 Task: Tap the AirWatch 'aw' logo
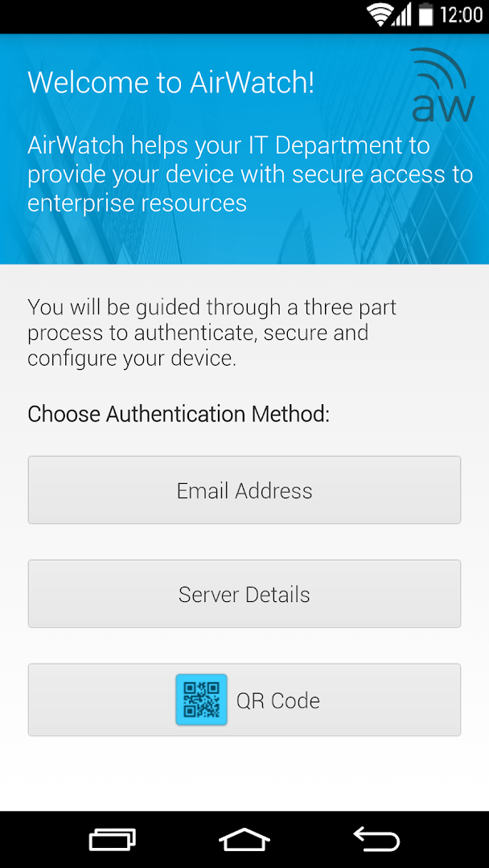click(x=442, y=84)
